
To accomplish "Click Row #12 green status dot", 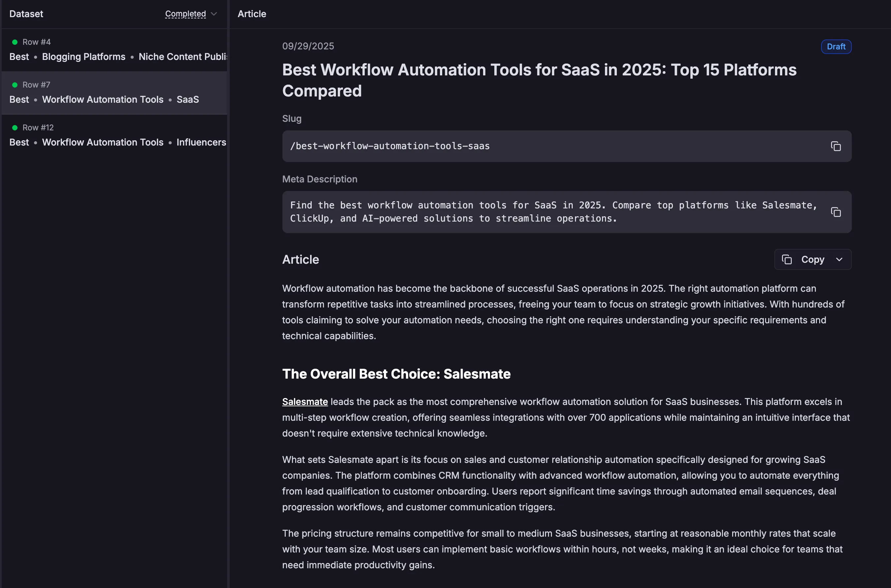I will point(14,127).
